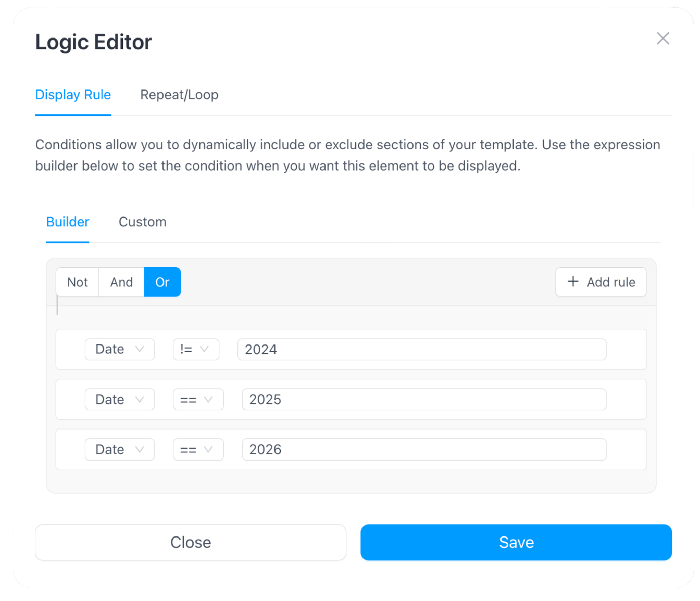Open the == operator dropdown for 2026 rule
This screenshot has height=601, width=700.
point(198,449)
